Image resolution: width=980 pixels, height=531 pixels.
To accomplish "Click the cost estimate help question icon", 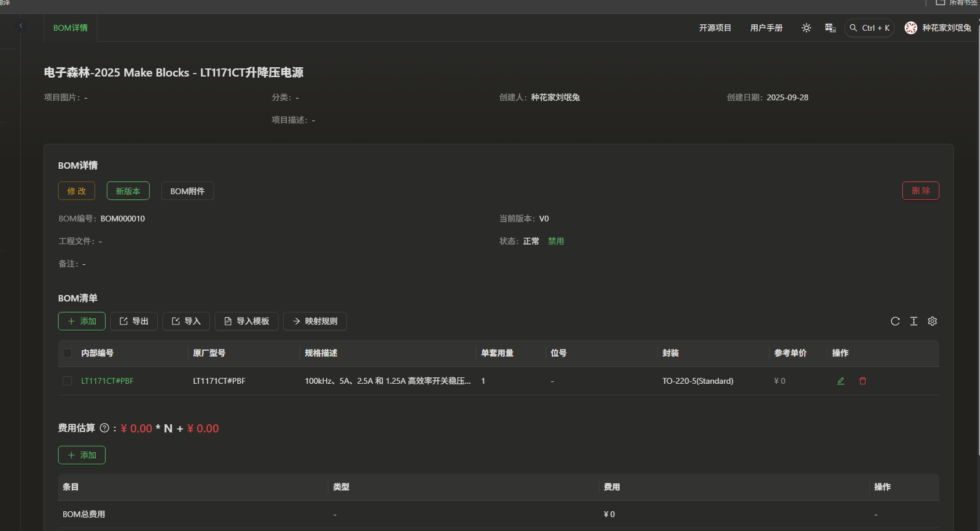I will [x=104, y=428].
